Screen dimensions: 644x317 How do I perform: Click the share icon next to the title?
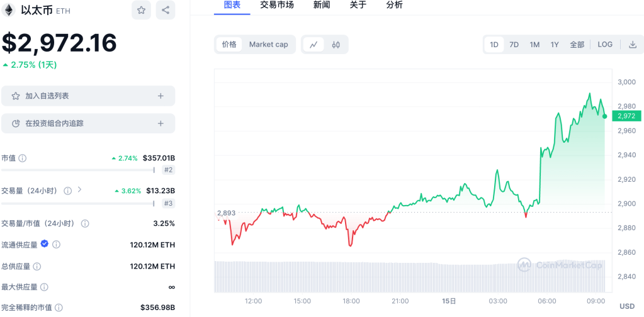point(166,10)
